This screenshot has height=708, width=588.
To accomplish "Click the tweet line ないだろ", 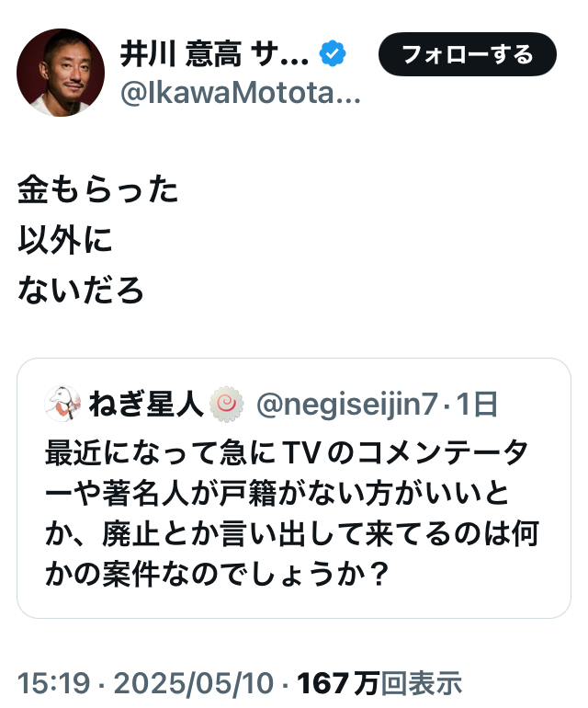I will pos(81,290).
